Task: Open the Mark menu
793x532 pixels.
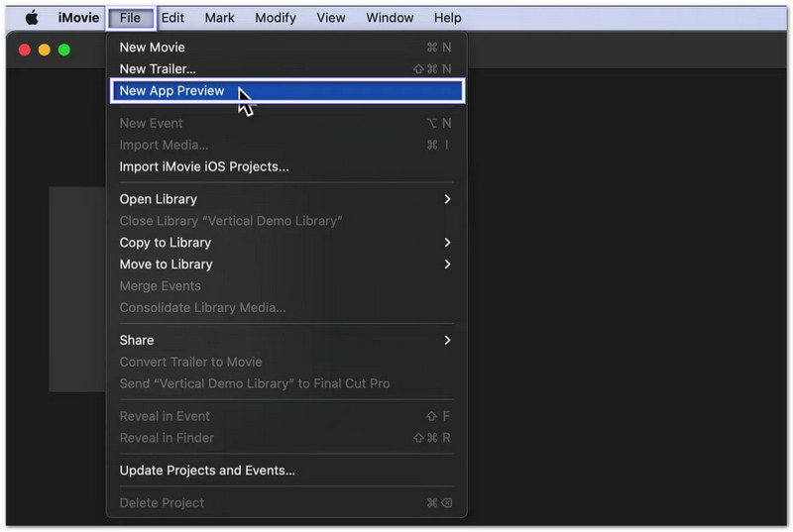Action: pyautogui.click(x=219, y=18)
